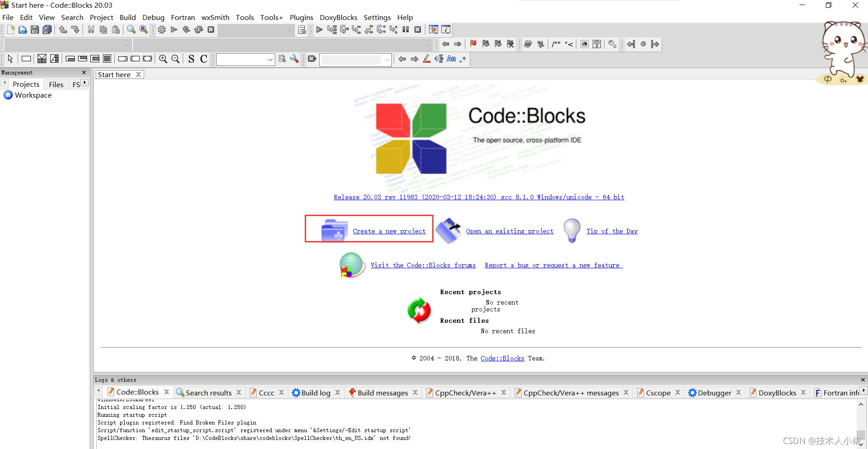Open the incremental search dropdown arrow
The height and width of the screenshot is (449, 868).
coord(387,59)
